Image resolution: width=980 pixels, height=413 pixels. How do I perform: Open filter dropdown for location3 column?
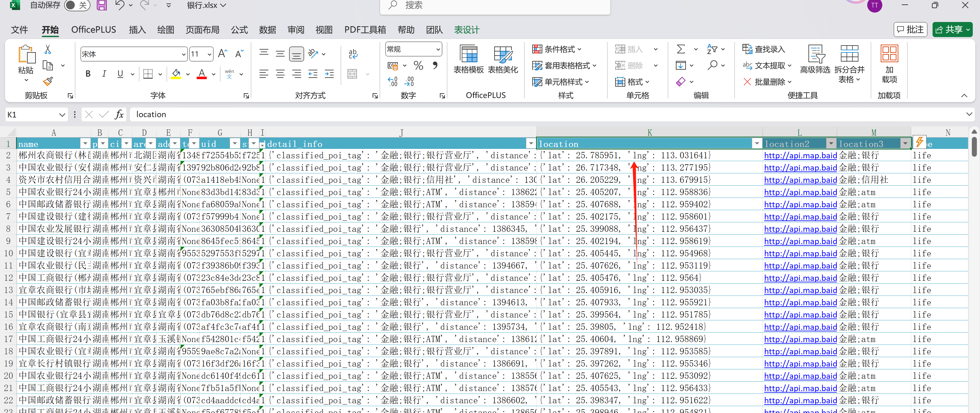pos(905,144)
